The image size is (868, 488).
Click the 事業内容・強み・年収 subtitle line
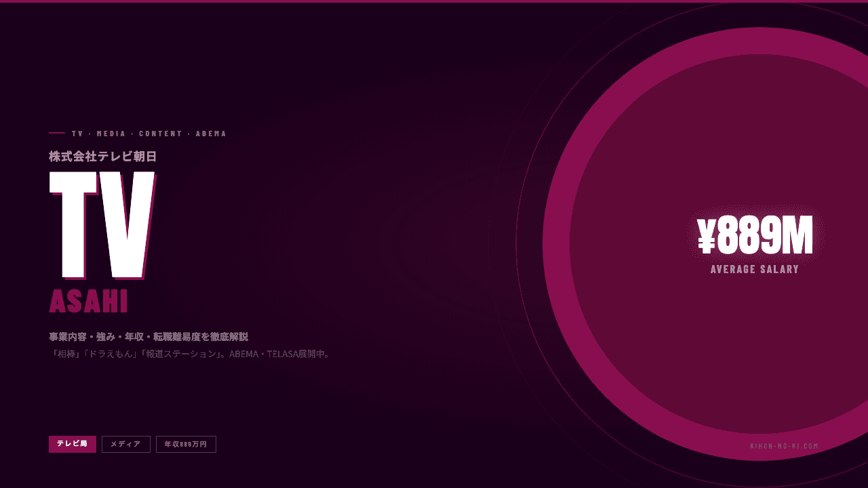tap(149, 337)
